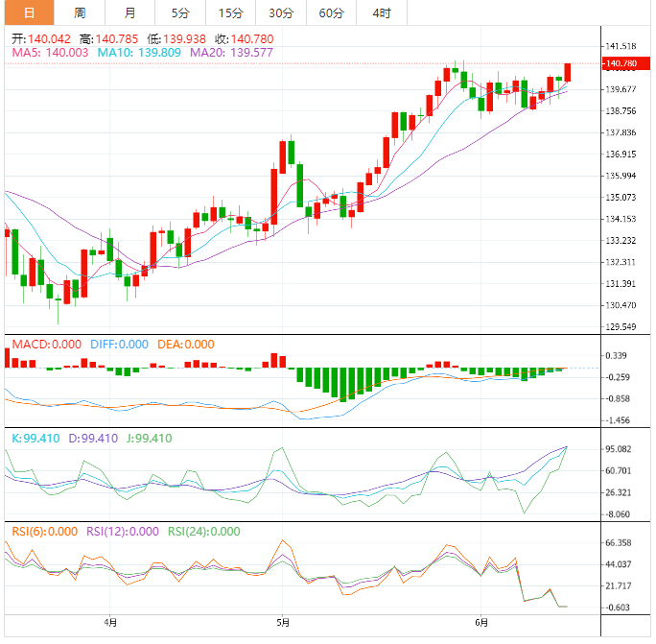656x644 pixels.
Task: Click the 6月 date axis marker
Action: pos(481,624)
